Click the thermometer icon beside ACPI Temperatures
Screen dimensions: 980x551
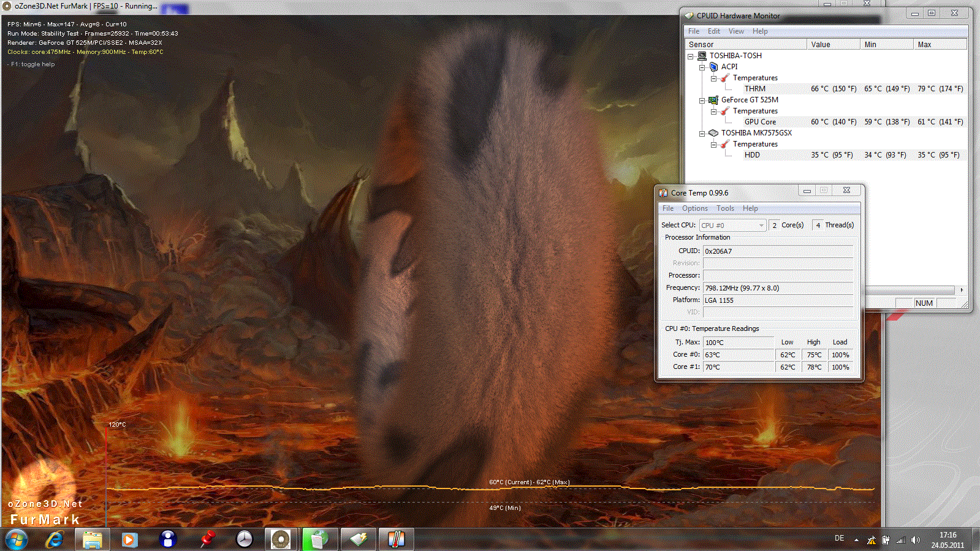(725, 78)
